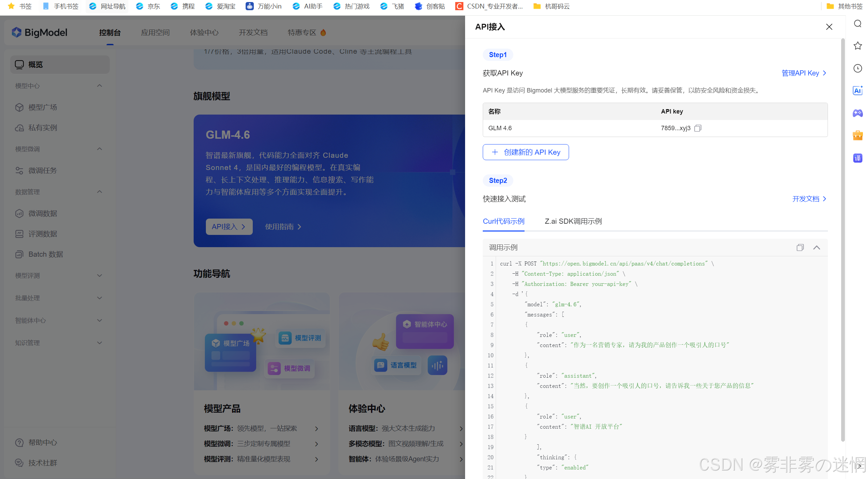Select the Curl代码示例 tab
The height and width of the screenshot is (479, 868).
503,221
